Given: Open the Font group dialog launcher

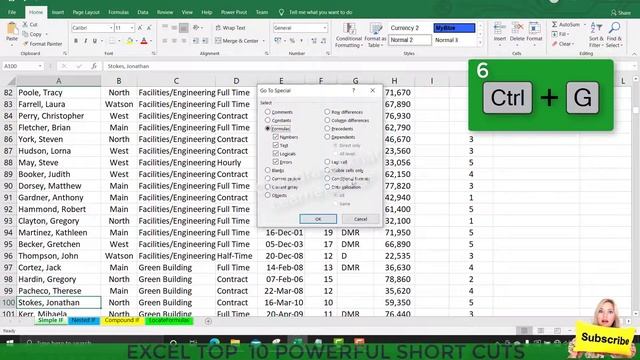Looking at the screenshot, I should click(x=153, y=53).
